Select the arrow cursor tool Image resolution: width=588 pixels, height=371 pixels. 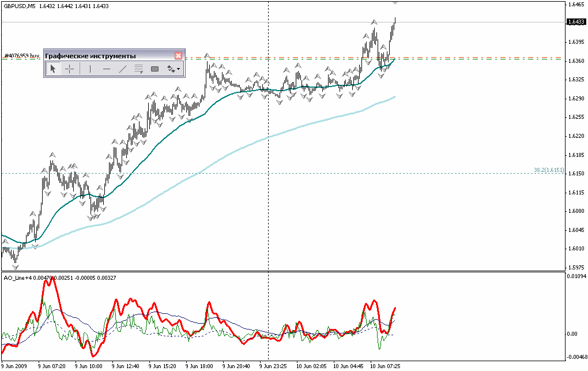[x=52, y=69]
